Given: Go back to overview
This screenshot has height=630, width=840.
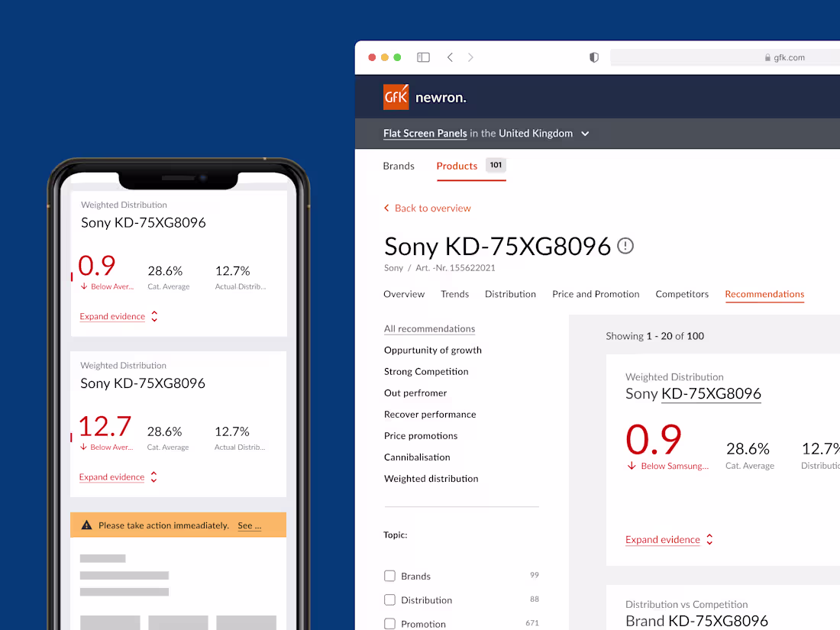Looking at the screenshot, I should point(428,208).
